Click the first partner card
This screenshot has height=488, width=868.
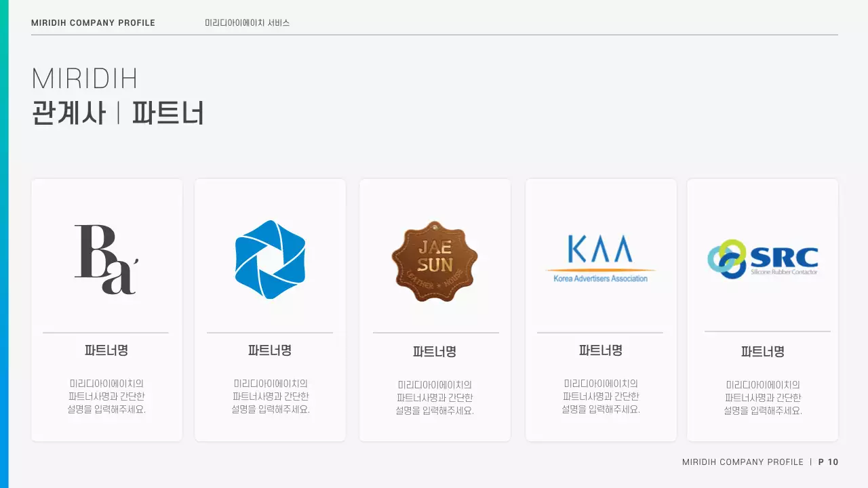click(106, 309)
